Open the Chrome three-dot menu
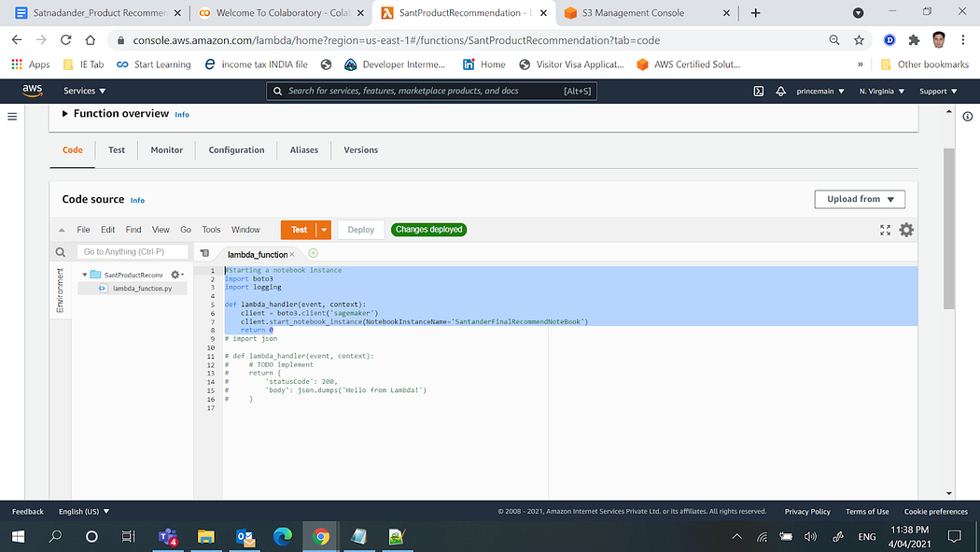Image resolution: width=980 pixels, height=552 pixels. click(962, 40)
